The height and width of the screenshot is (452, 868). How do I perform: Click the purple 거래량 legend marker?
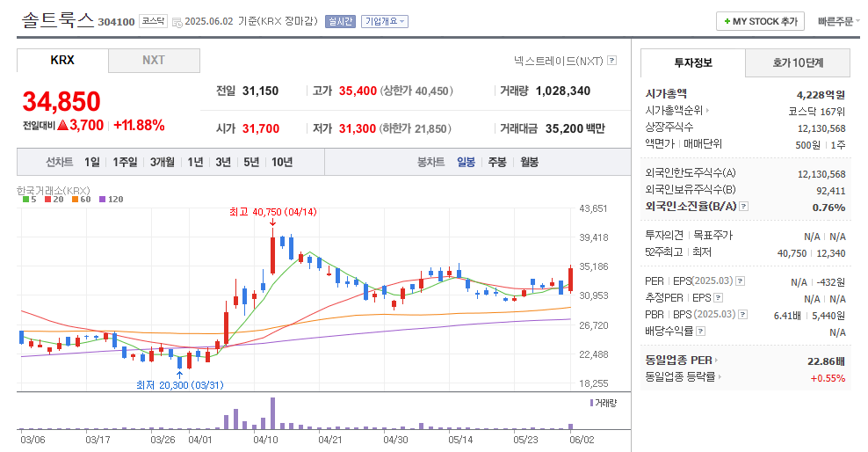592,403
